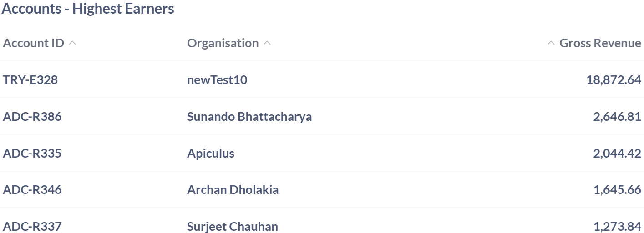The width and height of the screenshot is (644, 233).
Task: Select account ID ADC-R386
Action: tap(32, 117)
